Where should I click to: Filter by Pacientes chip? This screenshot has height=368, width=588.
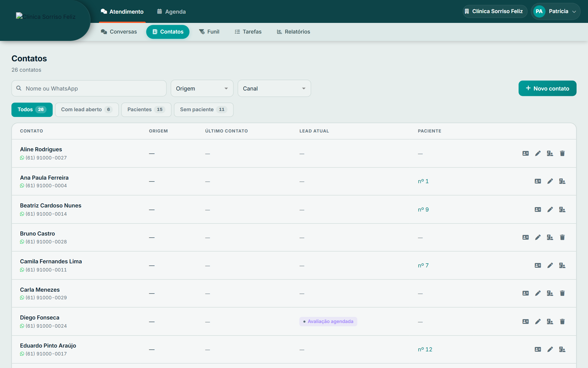click(x=146, y=110)
